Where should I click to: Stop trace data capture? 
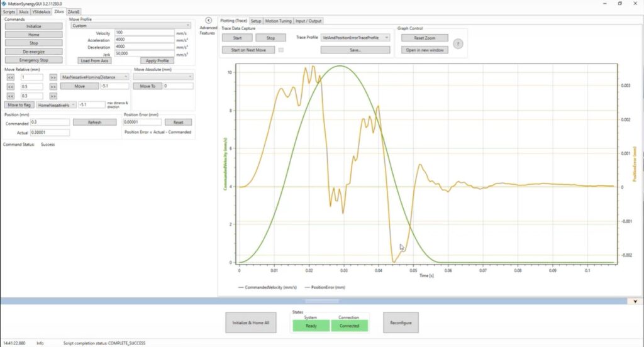pos(270,38)
